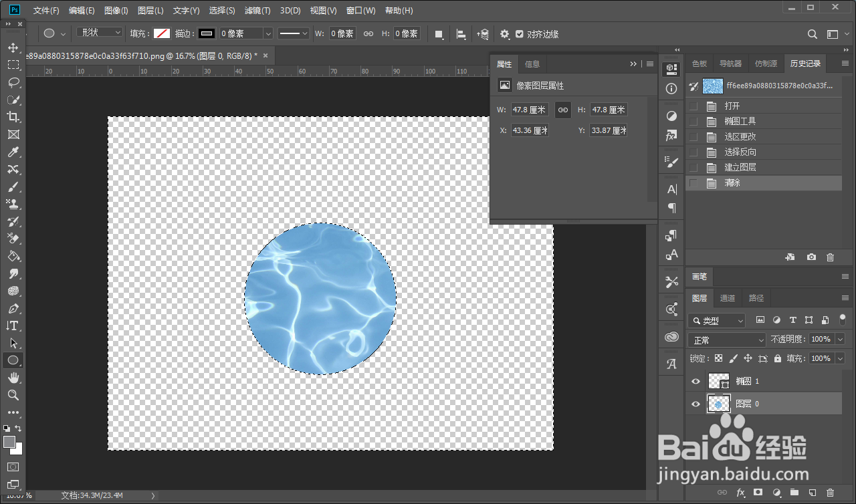Select the Rectangular Marquee tool

[x=13, y=65]
